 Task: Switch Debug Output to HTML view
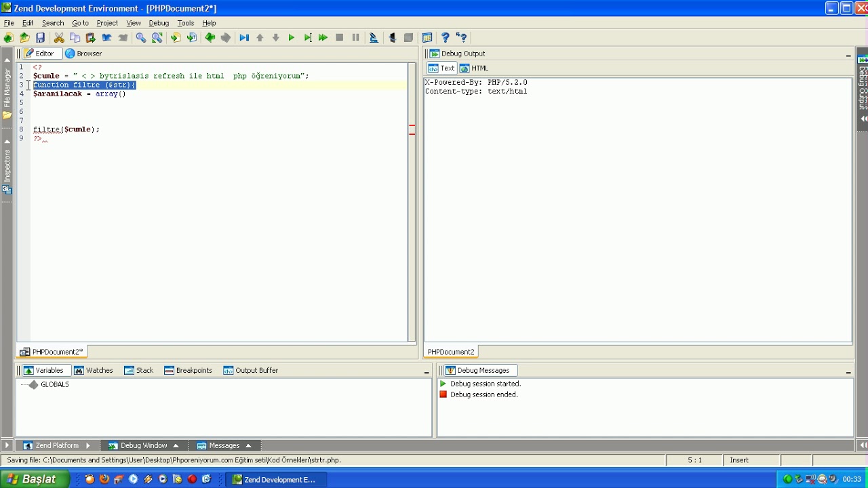[x=475, y=68]
